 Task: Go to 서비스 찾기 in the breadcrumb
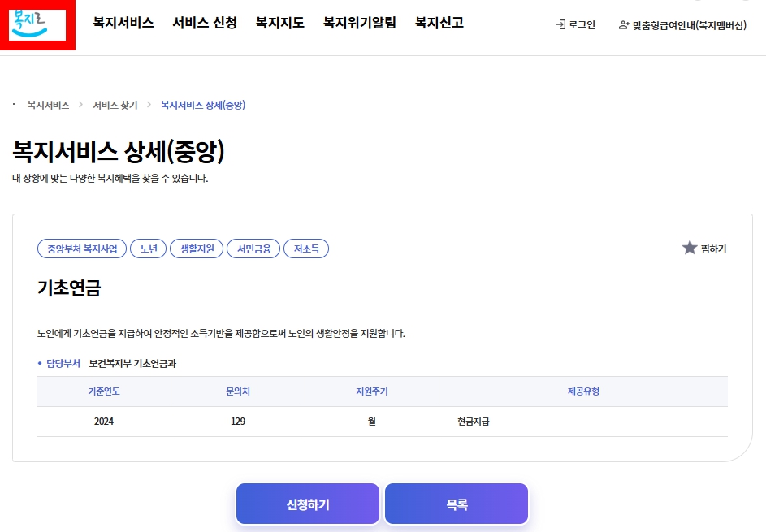[x=115, y=105]
